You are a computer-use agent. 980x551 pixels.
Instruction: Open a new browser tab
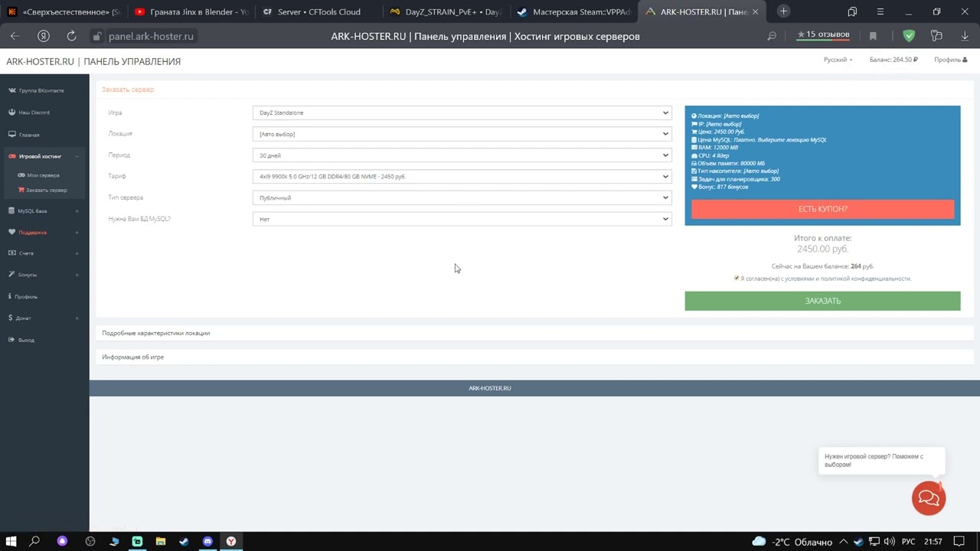[x=783, y=11]
